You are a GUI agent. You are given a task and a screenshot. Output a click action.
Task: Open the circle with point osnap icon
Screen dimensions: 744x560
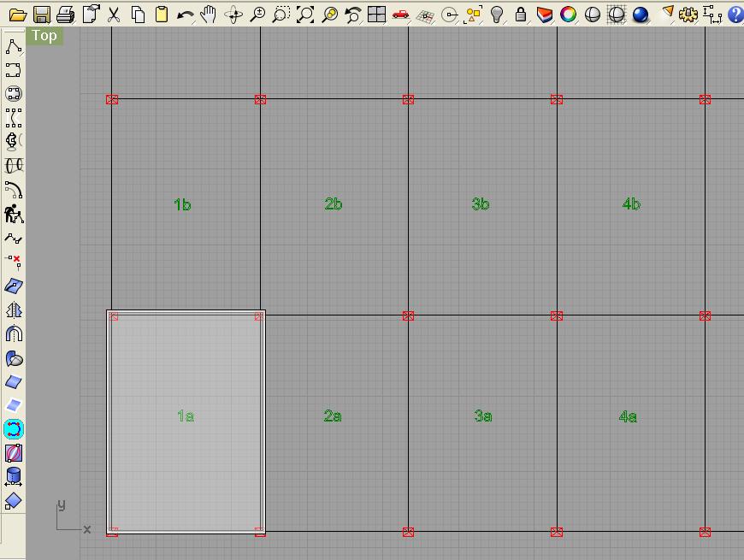[449, 15]
